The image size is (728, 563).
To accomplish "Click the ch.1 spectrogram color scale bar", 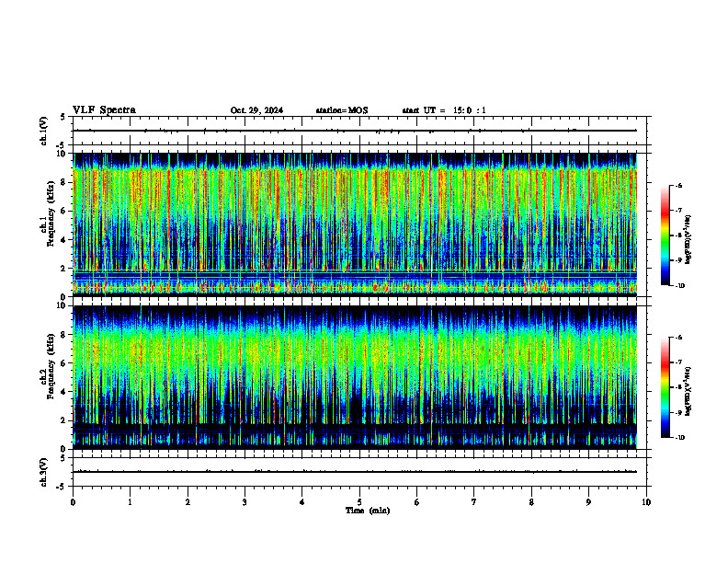I will pyautogui.click(x=665, y=236).
